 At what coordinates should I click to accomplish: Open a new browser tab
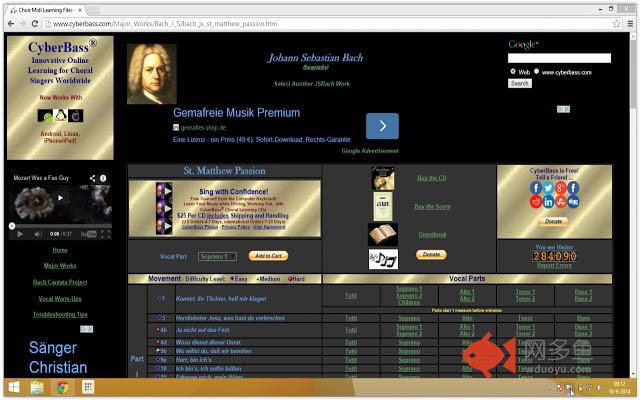[x=93, y=10]
